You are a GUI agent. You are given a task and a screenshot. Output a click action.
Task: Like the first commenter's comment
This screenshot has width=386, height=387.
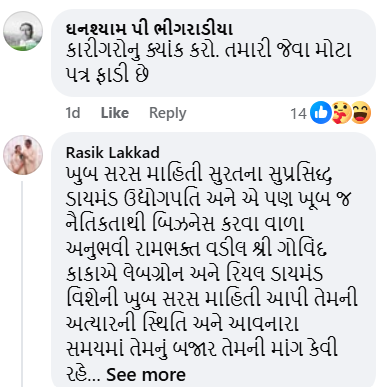(x=115, y=113)
